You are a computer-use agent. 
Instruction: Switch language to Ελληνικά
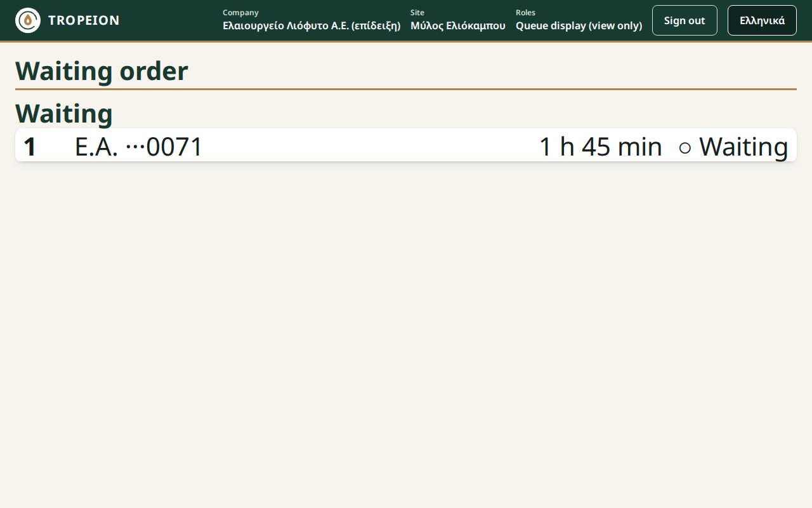[x=762, y=20]
